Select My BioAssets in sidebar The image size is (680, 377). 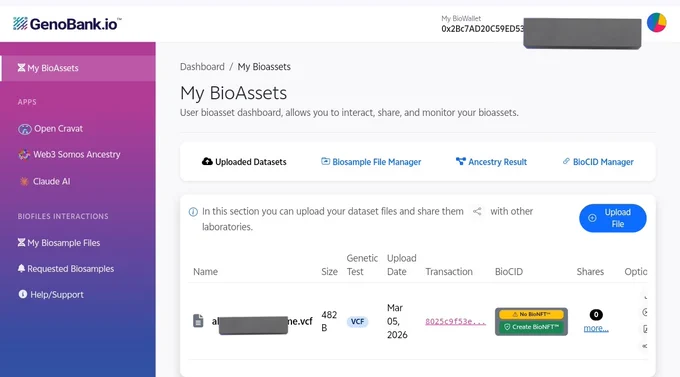[78, 68]
